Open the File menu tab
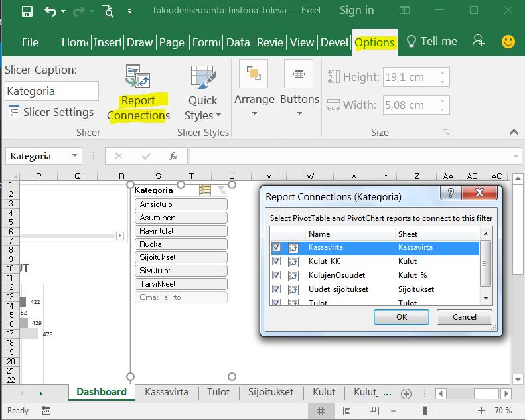Screen dimensions: 525x420 (30, 42)
